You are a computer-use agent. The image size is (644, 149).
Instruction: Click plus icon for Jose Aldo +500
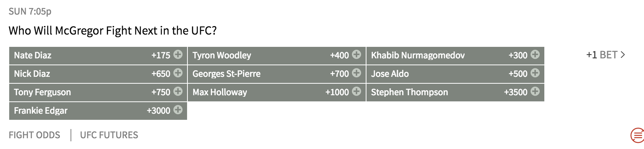[535, 73]
